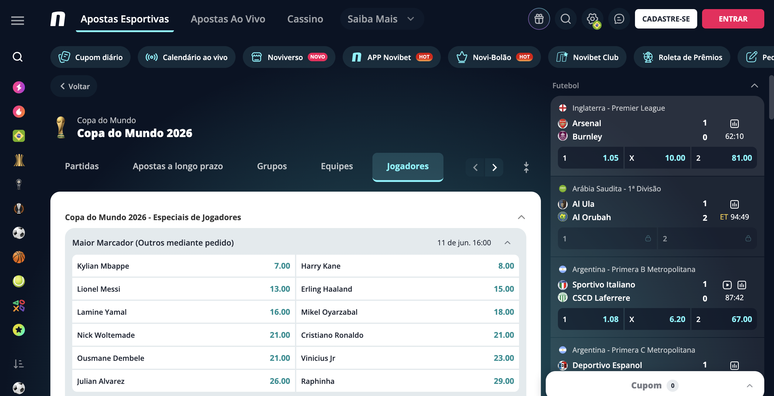Image resolution: width=774 pixels, height=396 pixels.
Task: Bet on Cristiano Ronaldo at 21.00
Action: pyautogui.click(x=407, y=335)
